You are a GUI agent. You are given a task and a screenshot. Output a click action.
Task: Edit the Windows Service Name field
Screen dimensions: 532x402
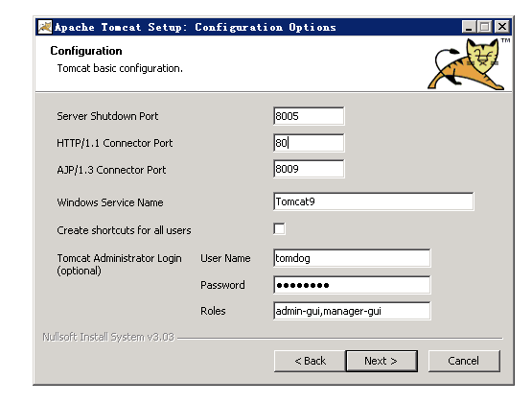pos(374,201)
